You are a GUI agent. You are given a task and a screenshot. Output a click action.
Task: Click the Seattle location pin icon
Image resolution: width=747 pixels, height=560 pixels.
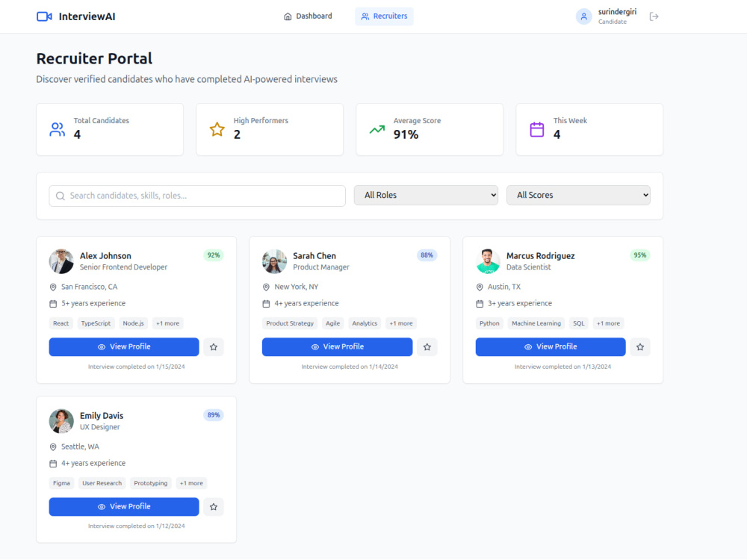point(53,447)
